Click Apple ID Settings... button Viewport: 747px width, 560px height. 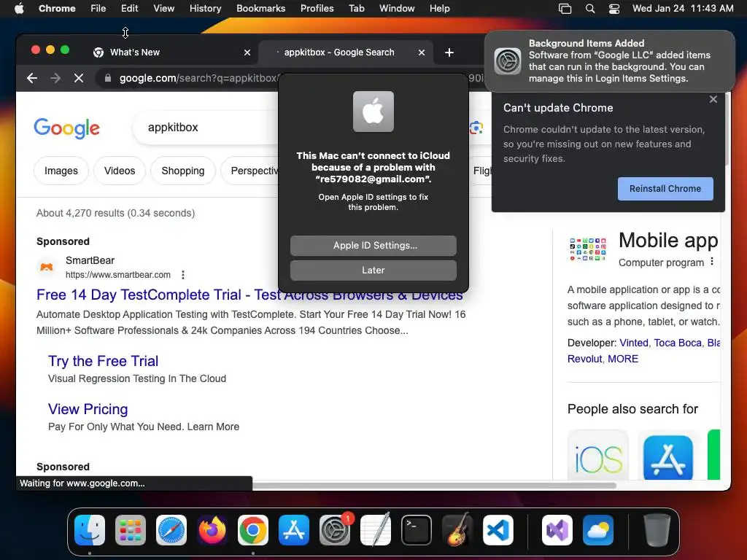tap(373, 246)
